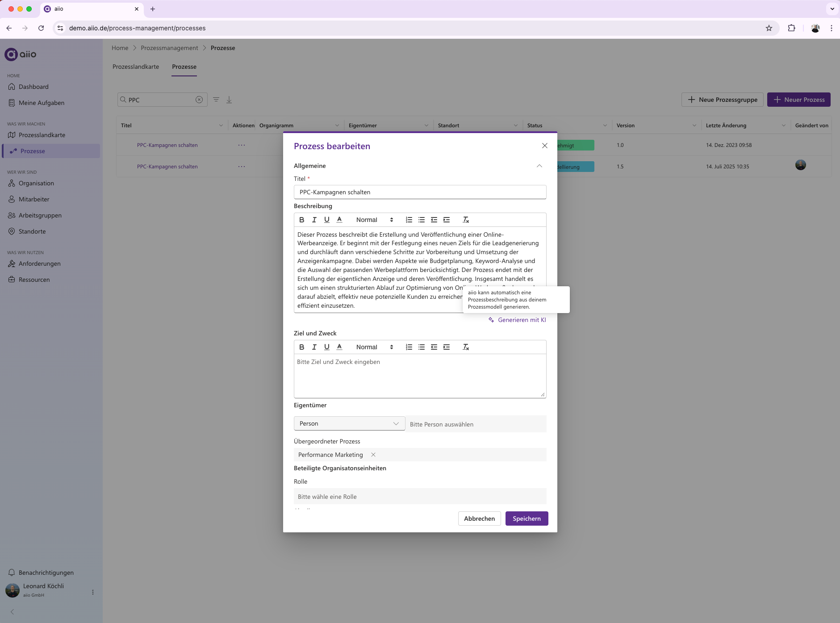
Task: Open the Dashboard from the sidebar
Action: coord(33,87)
